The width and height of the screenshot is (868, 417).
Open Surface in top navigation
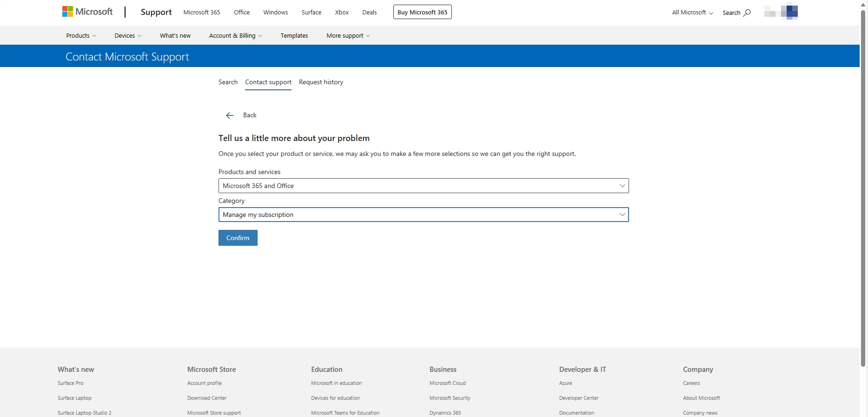click(311, 12)
